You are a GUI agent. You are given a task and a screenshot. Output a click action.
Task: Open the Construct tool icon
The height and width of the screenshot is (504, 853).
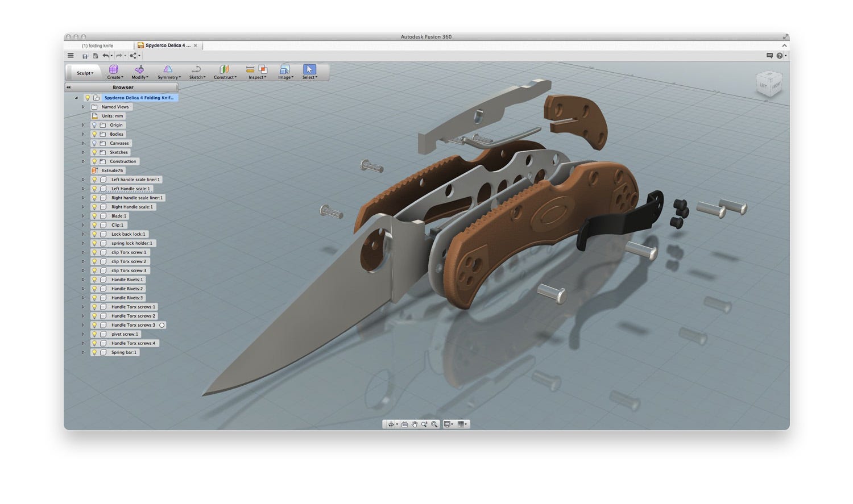(x=224, y=69)
